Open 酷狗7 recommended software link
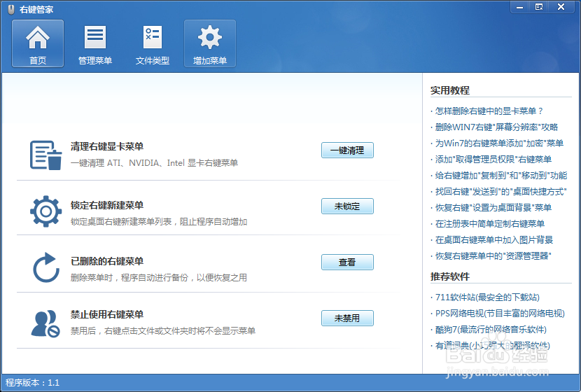The height and width of the screenshot is (392, 581). coord(491,330)
